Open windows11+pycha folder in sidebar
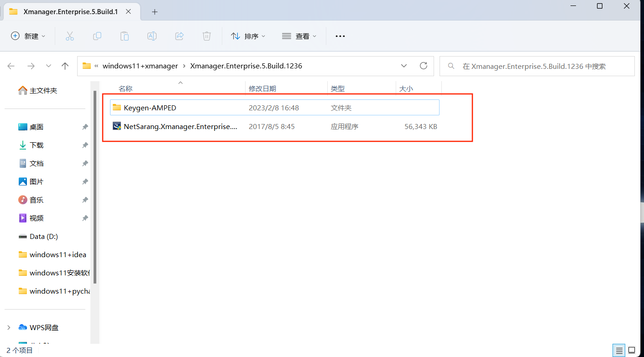Screen dimensions: 644x357 coord(54,291)
